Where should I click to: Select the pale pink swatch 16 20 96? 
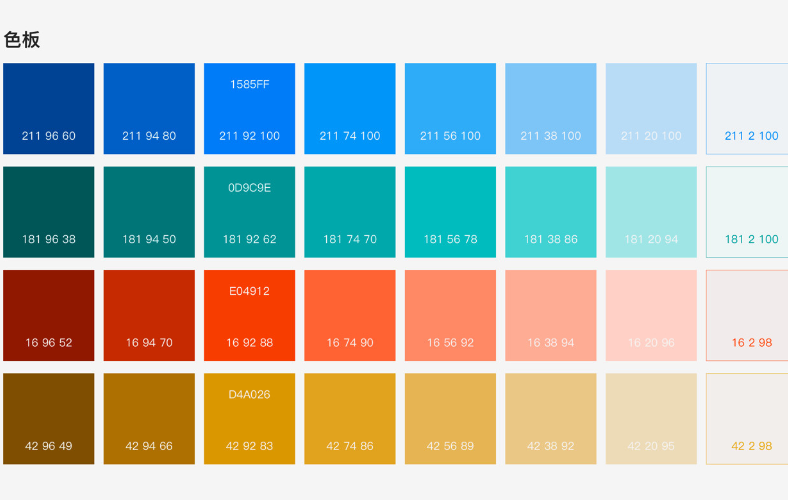[651, 315]
